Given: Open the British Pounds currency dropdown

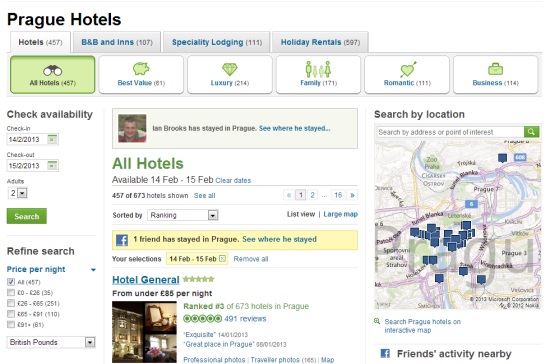Looking at the screenshot, I should coord(51,342).
